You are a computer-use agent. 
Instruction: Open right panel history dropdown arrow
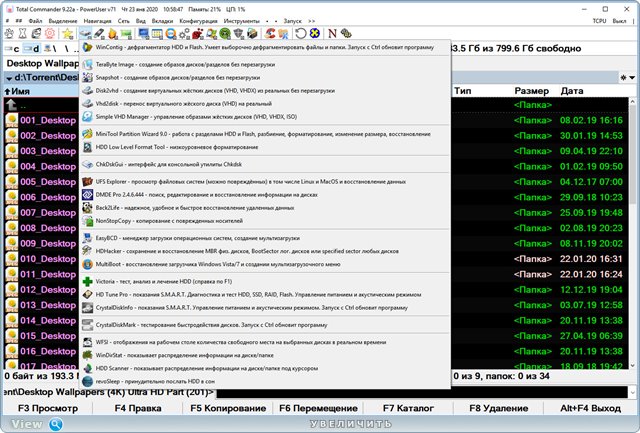(x=632, y=78)
